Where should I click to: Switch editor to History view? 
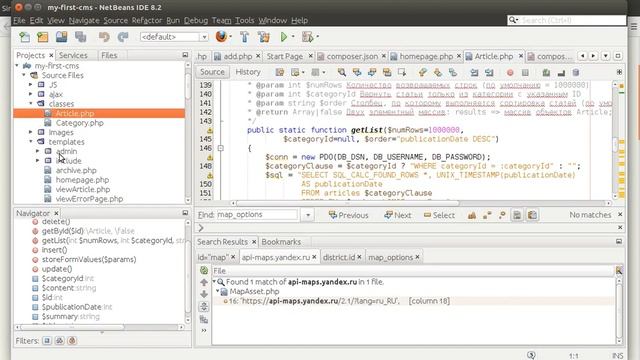[x=248, y=72]
